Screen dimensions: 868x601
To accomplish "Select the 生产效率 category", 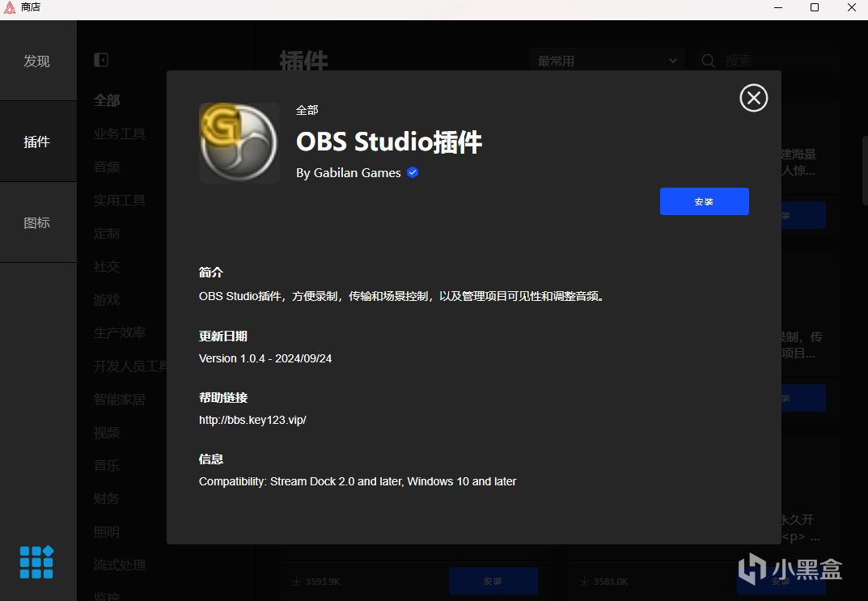I will (x=119, y=333).
